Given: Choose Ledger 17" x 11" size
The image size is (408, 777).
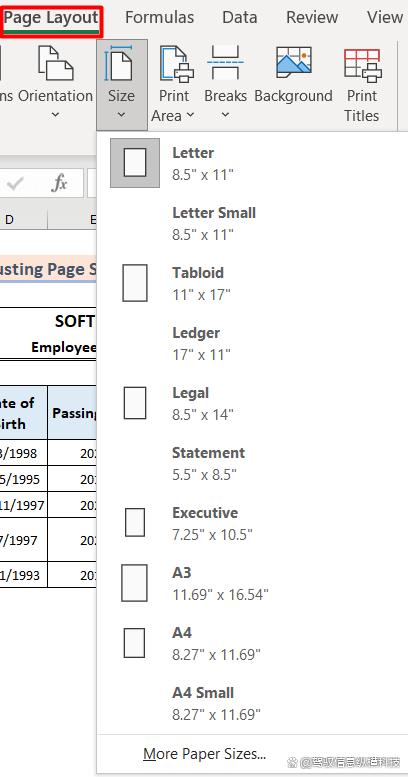Looking at the screenshot, I should click(253, 343).
